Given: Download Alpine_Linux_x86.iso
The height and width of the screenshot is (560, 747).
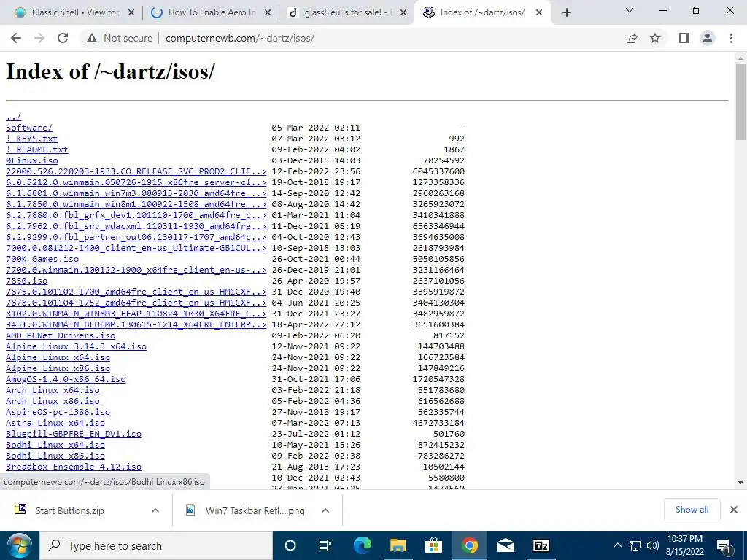Looking at the screenshot, I should 58,368.
